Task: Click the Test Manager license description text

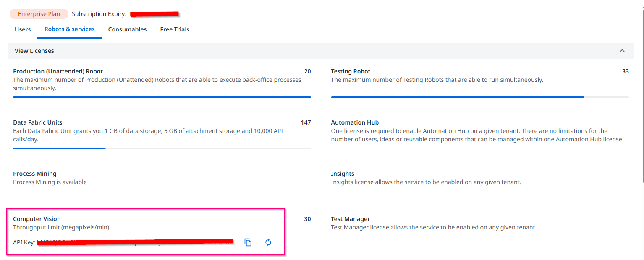Action: [x=434, y=227]
